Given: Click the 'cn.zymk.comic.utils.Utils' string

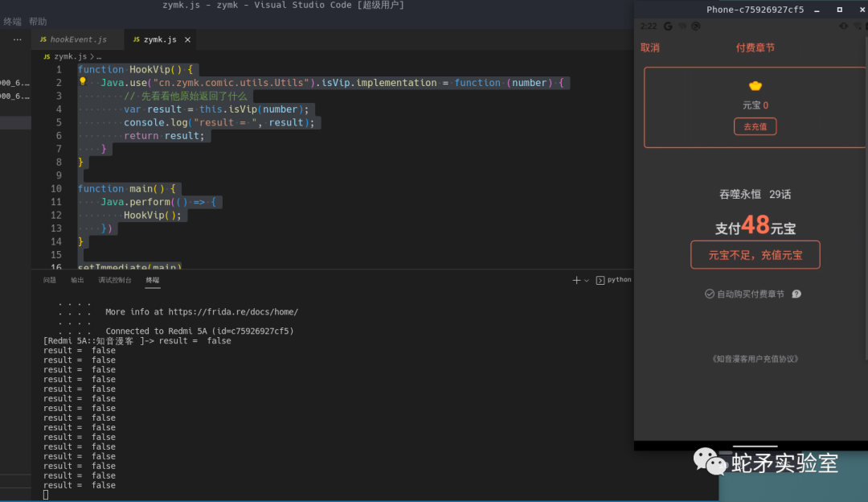Looking at the screenshot, I should pos(231,83).
